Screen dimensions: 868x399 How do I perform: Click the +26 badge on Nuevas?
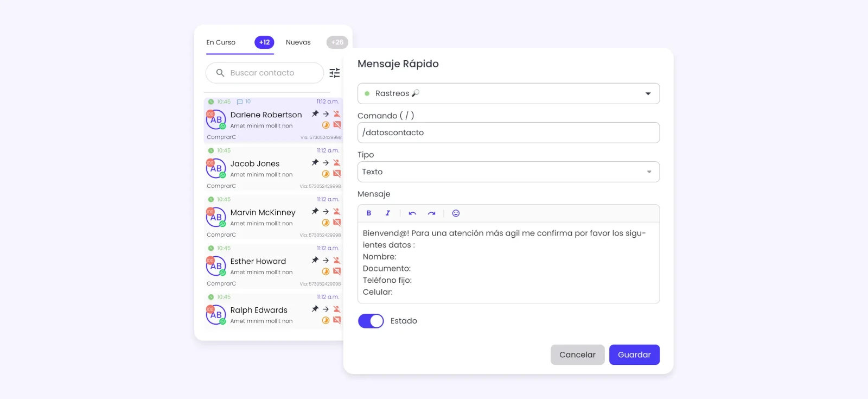(x=337, y=42)
